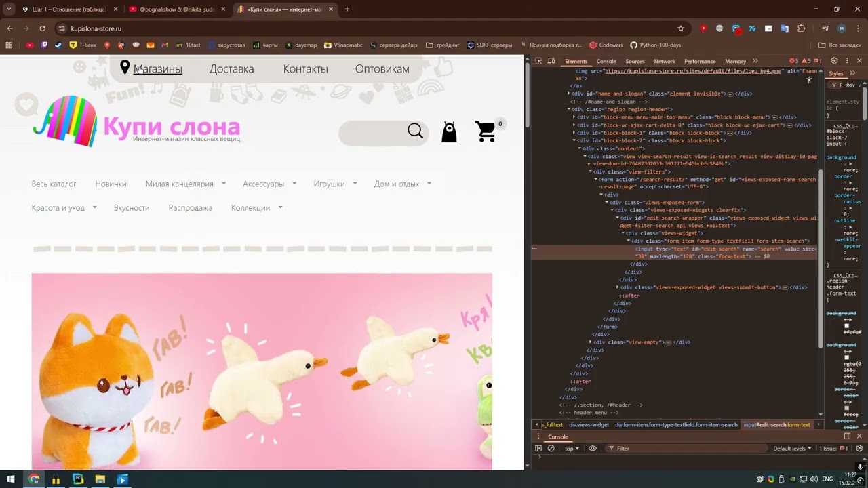Image resolution: width=868 pixels, height=488 pixels.
Task: Open the Контакты link
Action: pos(305,68)
